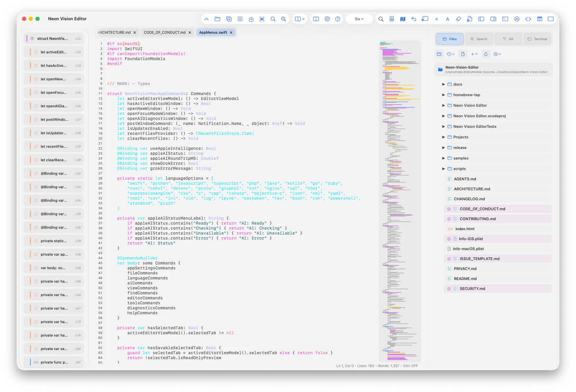Open the plus dropdown in Files panel
Screen dimensions: 576x392
pos(474,54)
